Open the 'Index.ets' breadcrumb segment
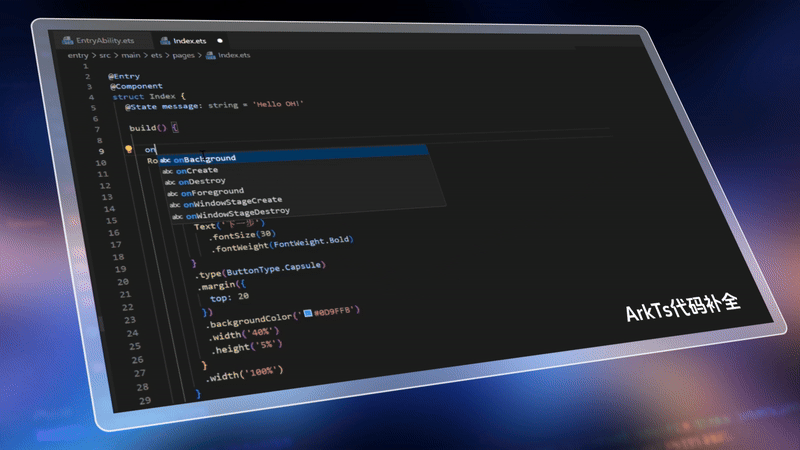800x450 pixels. [x=234, y=55]
